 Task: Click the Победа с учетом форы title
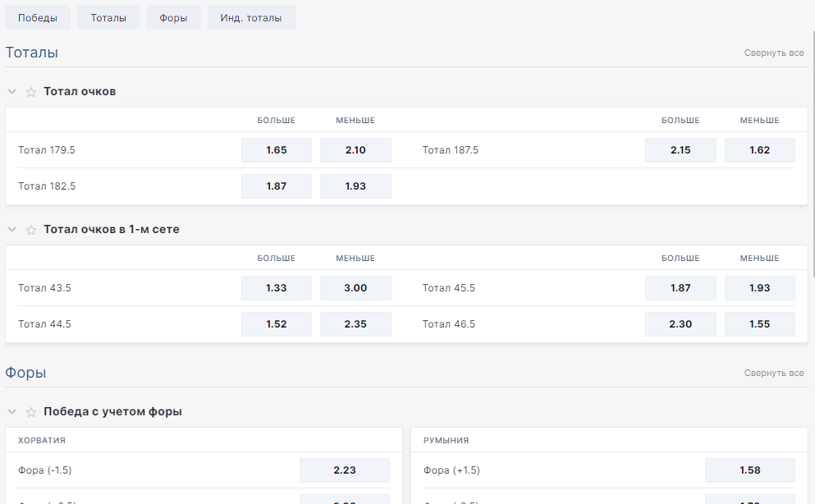click(x=112, y=411)
